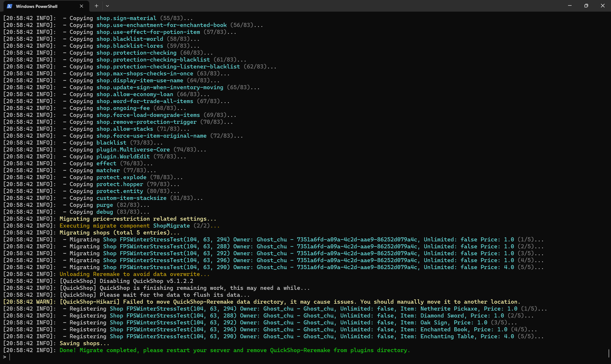Click 'shop.allow-stacks' text

[125, 129]
